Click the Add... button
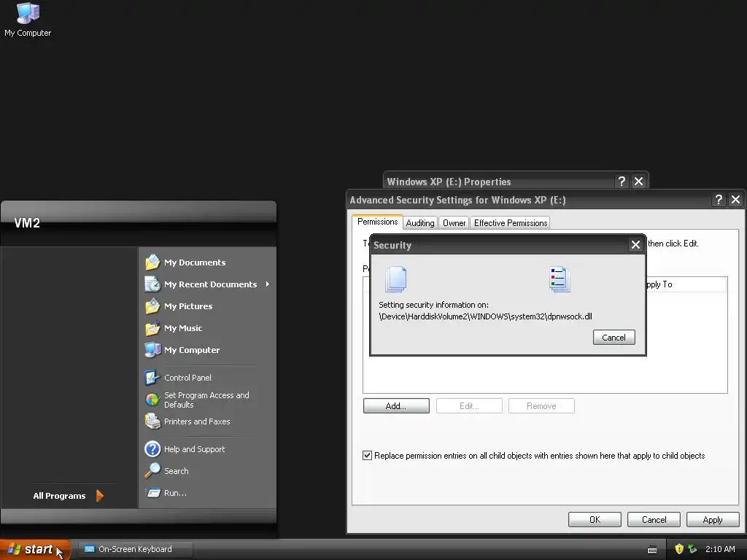747x560 pixels. point(396,405)
